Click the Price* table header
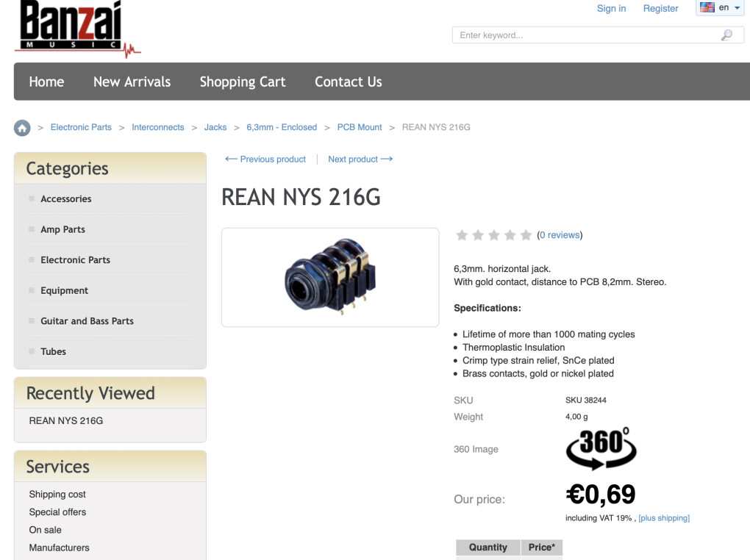This screenshot has height=560, width=750. (x=541, y=547)
